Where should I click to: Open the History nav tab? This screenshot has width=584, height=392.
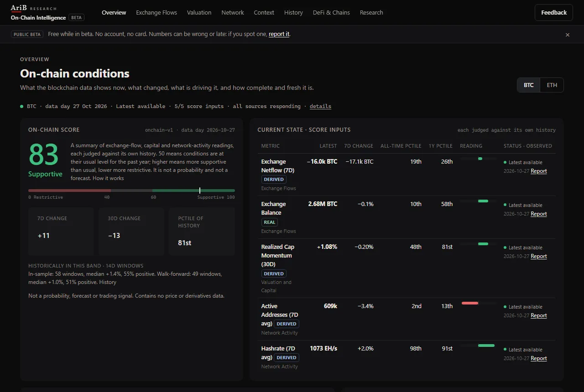(x=293, y=13)
